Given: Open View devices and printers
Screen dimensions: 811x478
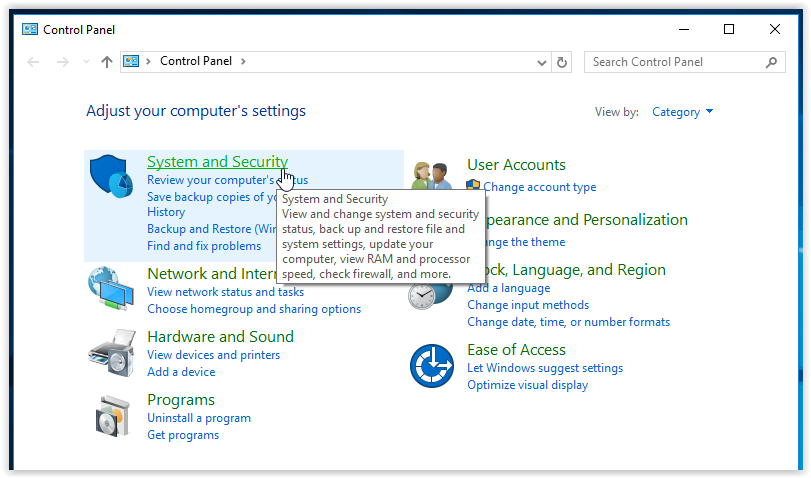Looking at the screenshot, I should [213, 355].
